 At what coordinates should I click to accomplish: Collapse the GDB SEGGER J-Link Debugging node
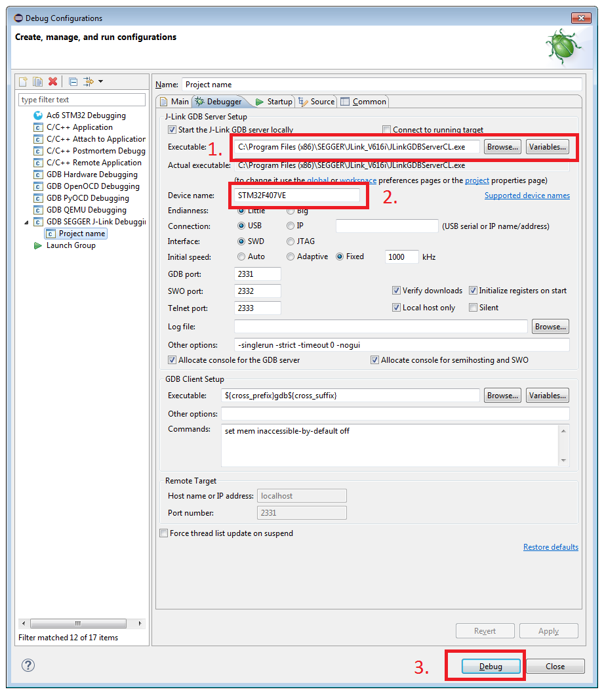click(x=27, y=222)
